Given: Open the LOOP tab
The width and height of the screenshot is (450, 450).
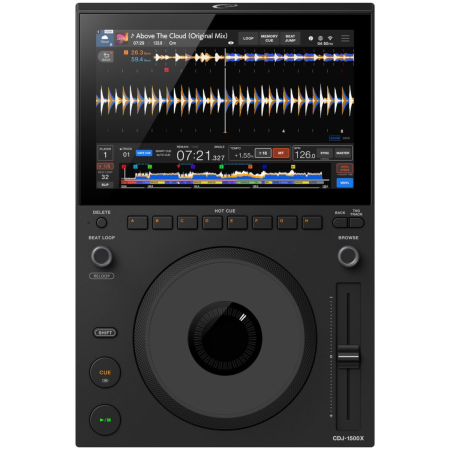Looking at the screenshot, I should pos(248,39).
